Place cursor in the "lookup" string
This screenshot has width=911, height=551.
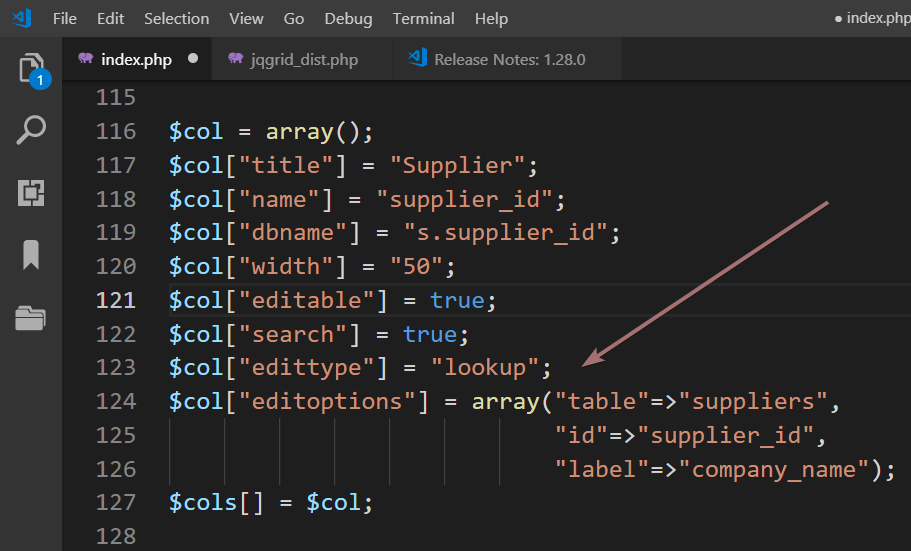[x=485, y=368]
